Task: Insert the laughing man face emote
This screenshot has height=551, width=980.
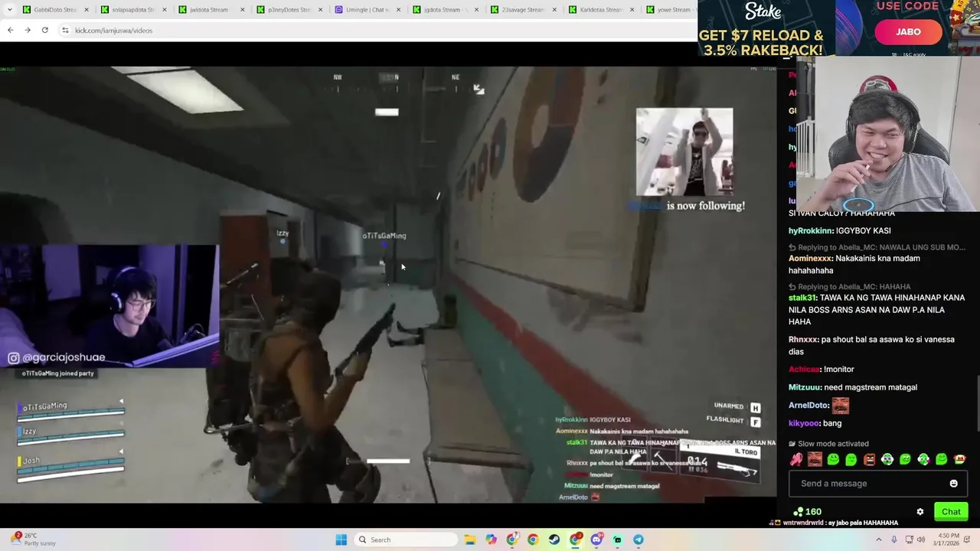Action: [815, 459]
